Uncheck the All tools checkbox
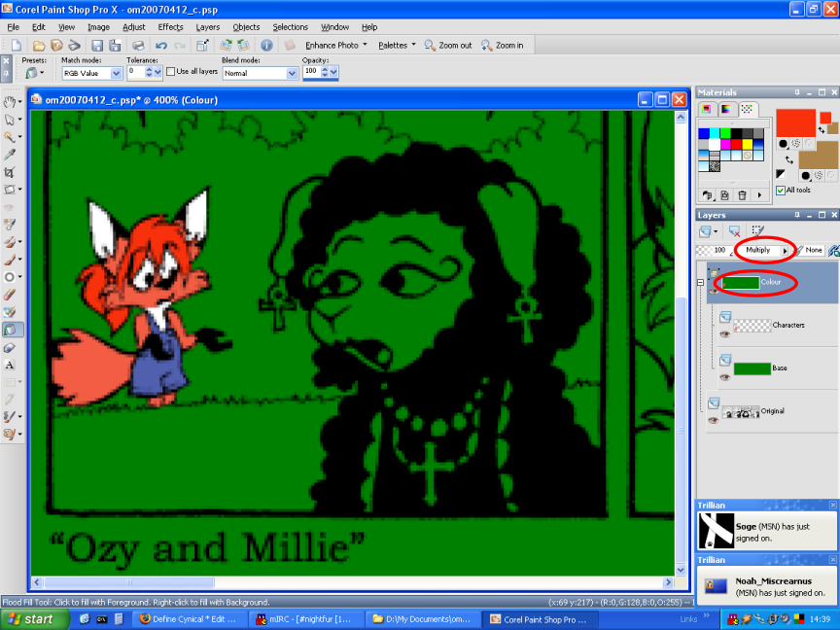 tap(781, 191)
